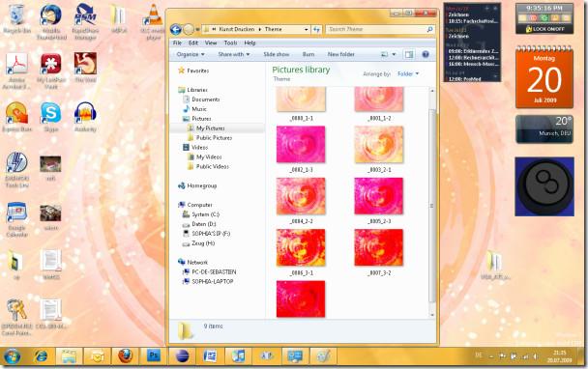Click the Theme breadcrumb segment

tap(273, 29)
